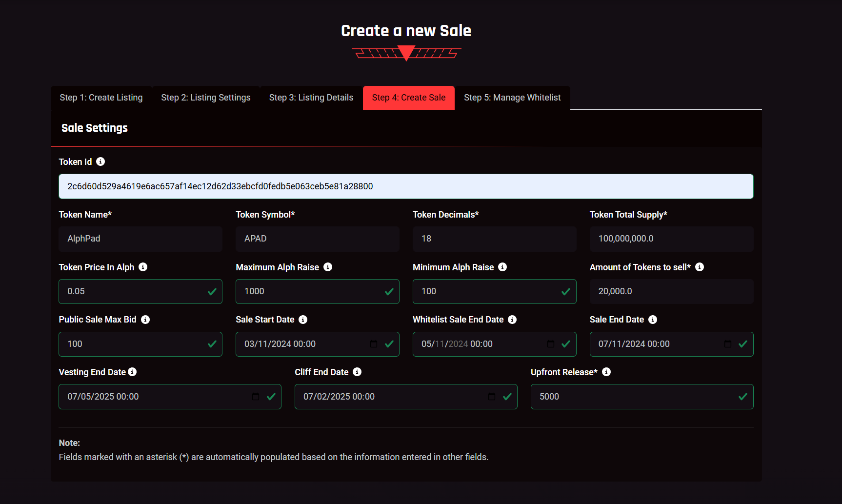Viewport: 842px width, 504px height.
Task: Click the Upfront Release info icon
Action: 606,372
